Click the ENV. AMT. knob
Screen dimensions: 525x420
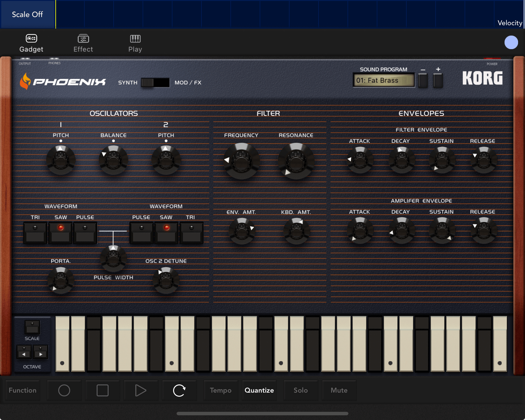point(242,231)
